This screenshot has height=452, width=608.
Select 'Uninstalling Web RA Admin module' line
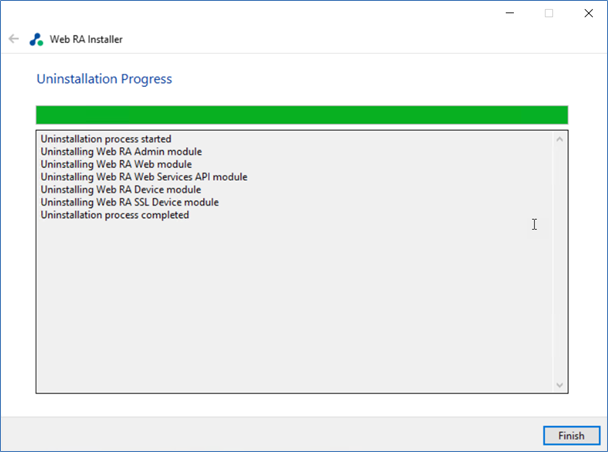pyautogui.click(x=121, y=152)
